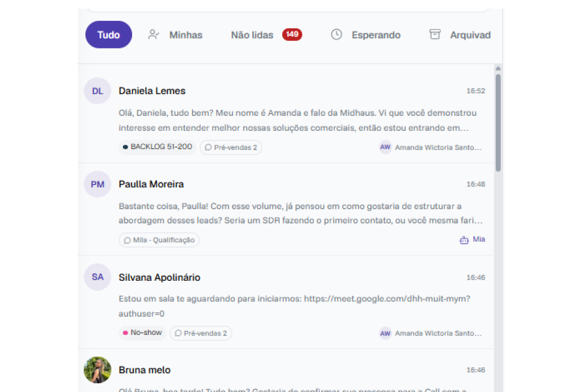Click Daniela Lemes message preview text
This screenshot has width=577, height=392.
(297, 120)
